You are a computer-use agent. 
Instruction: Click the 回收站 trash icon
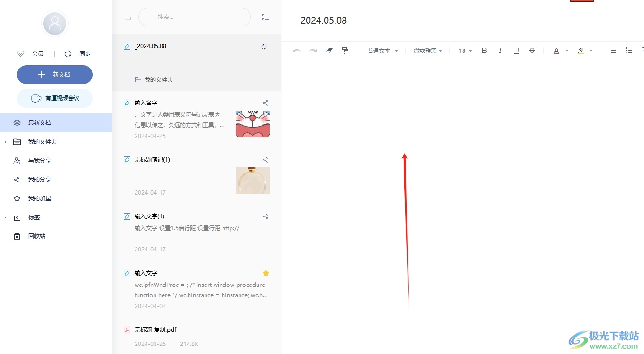pyautogui.click(x=17, y=236)
